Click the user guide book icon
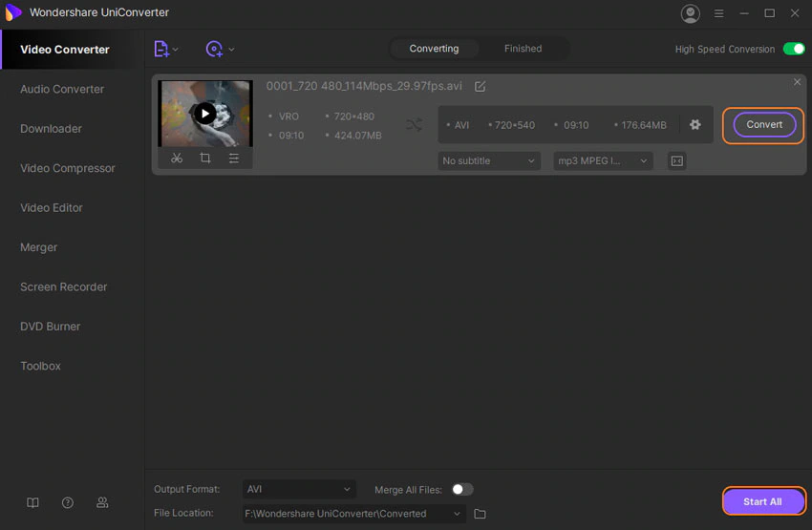812x530 pixels. (32, 502)
